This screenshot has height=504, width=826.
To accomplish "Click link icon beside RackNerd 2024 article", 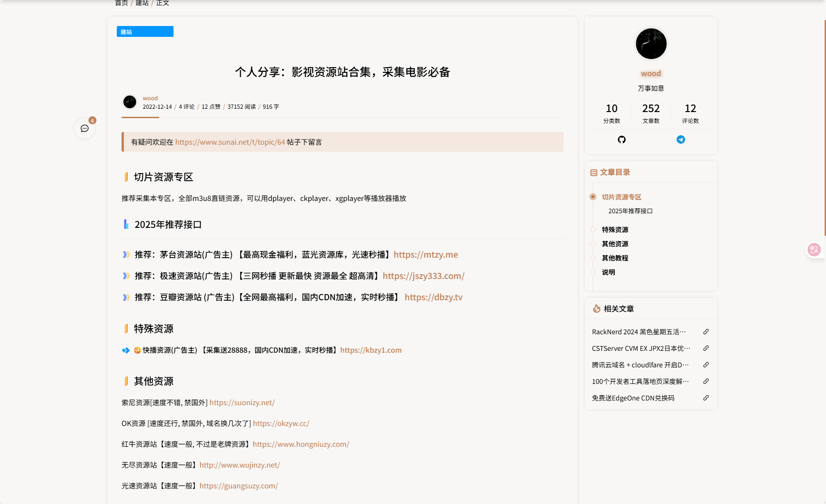I will 705,332.
